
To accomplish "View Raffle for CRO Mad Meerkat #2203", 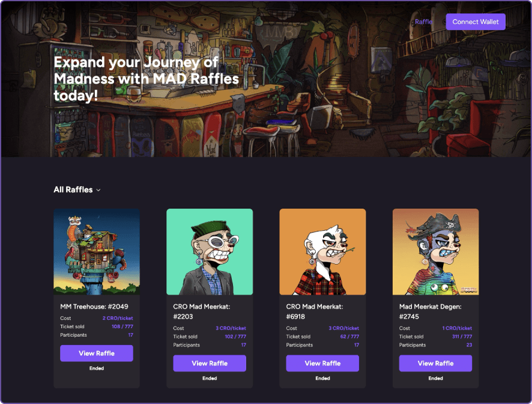I will (210, 363).
